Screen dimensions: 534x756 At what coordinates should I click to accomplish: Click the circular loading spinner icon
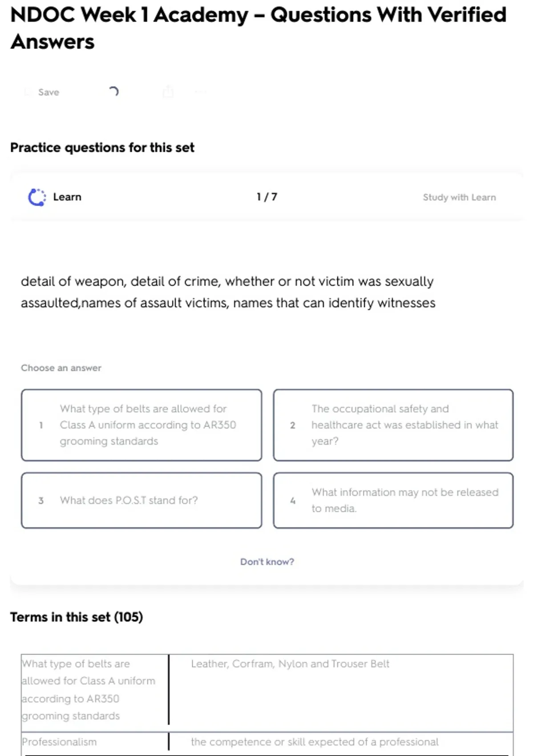(x=114, y=92)
